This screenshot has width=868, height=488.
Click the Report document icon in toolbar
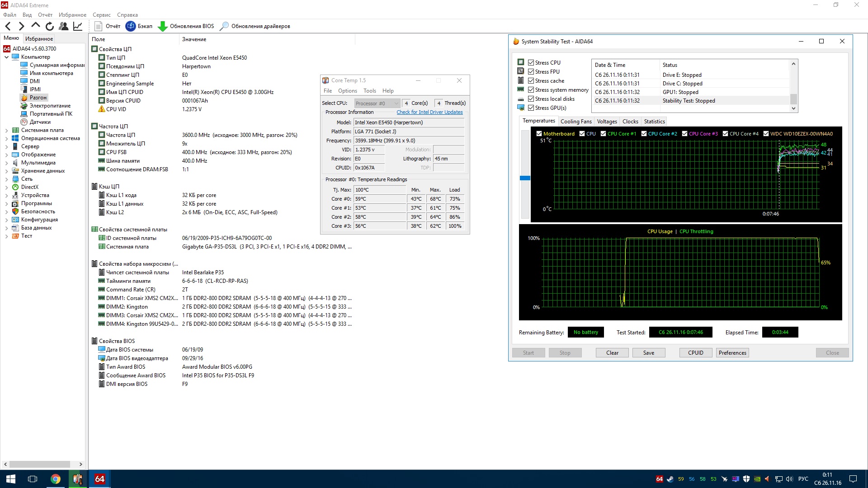(x=99, y=26)
